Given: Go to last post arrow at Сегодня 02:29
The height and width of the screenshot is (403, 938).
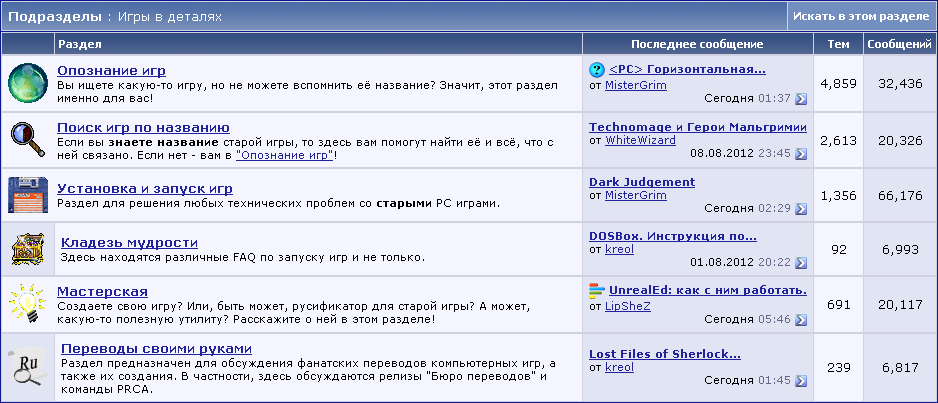Looking at the screenshot, I should pyautogui.click(x=801, y=209).
